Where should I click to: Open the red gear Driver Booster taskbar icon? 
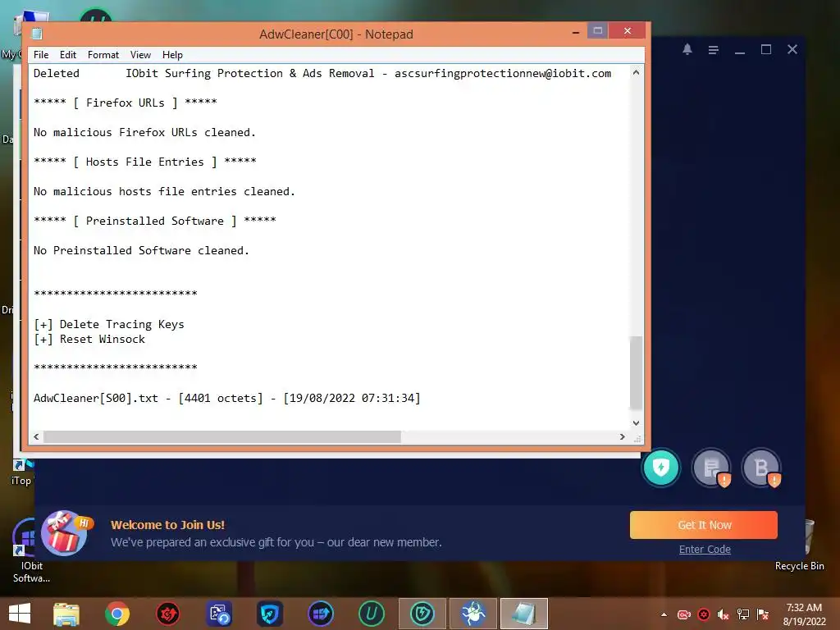pyautogui.click(x=167, y=614)
